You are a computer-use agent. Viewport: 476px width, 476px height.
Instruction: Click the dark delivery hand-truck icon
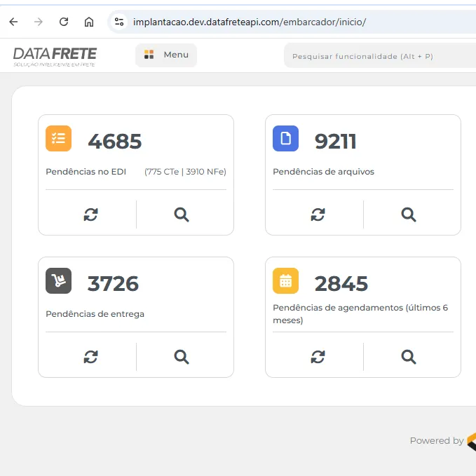pos(59,281)
